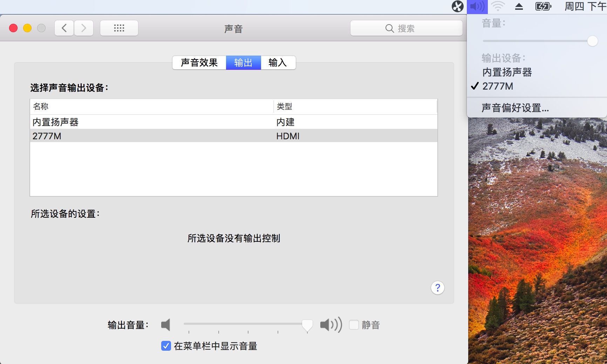
Task: Click the low volume speaker icon
Action: point(166,325)
